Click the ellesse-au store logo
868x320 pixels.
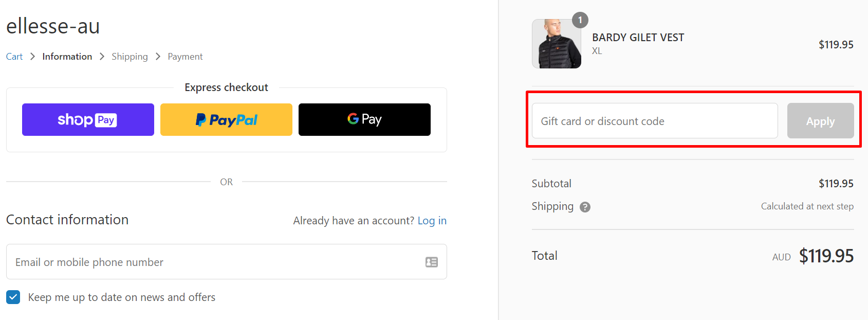point(52,26)
